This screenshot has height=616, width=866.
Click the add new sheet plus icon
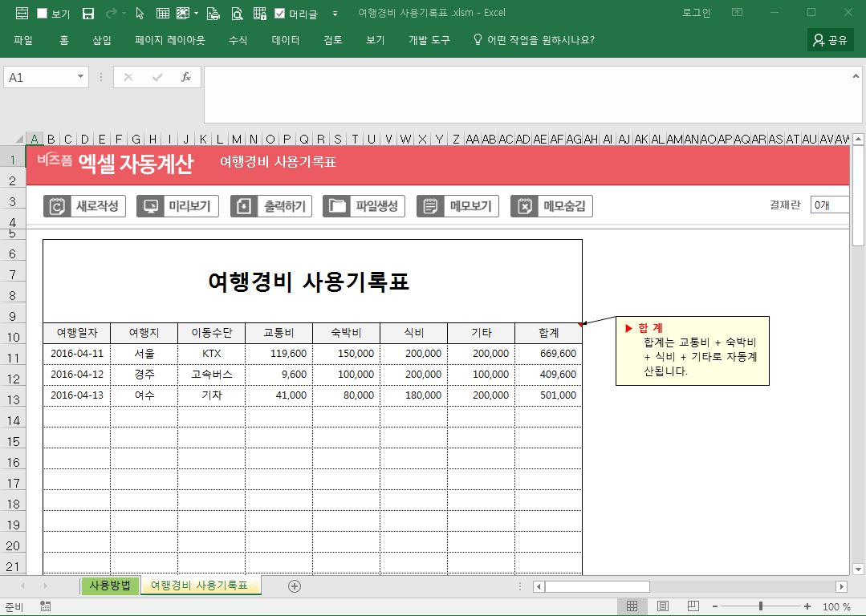coord(295,586)
